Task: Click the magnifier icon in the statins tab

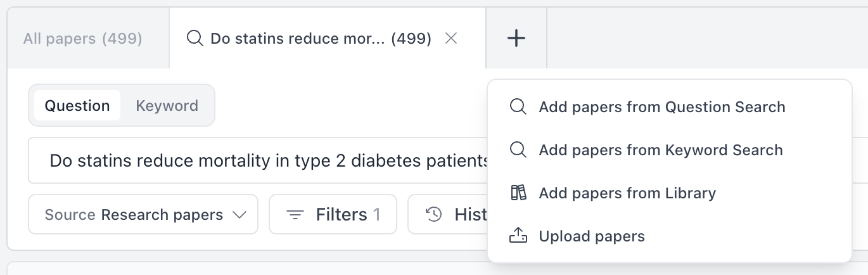Action: 195,39
